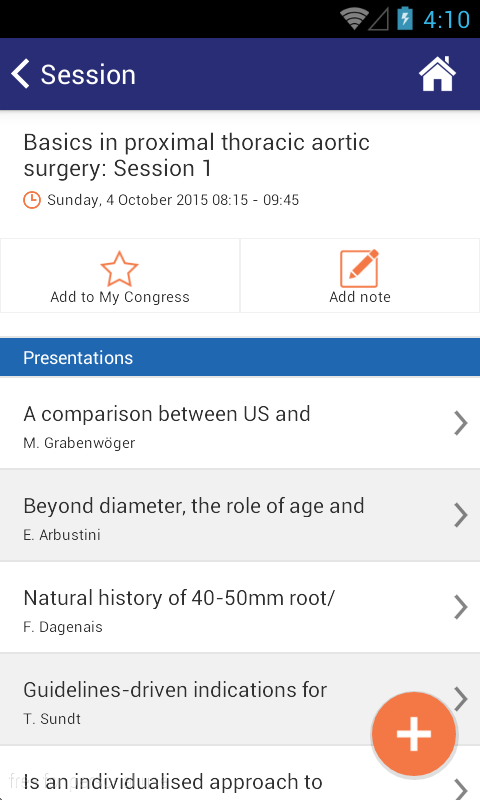The image size is (480, 800).
Task: Tap the Presentations section header
Action: pyautogui.click(x=240, y=357)
